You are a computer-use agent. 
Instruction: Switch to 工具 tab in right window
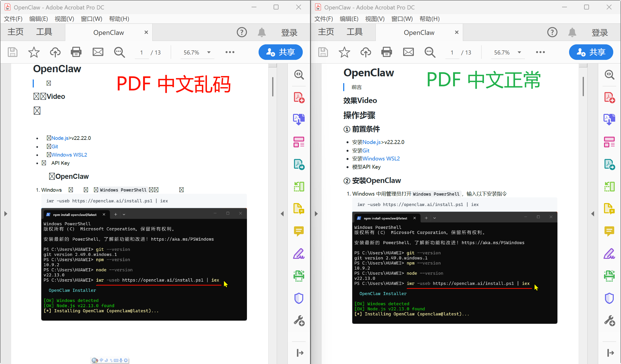point(355,32)
